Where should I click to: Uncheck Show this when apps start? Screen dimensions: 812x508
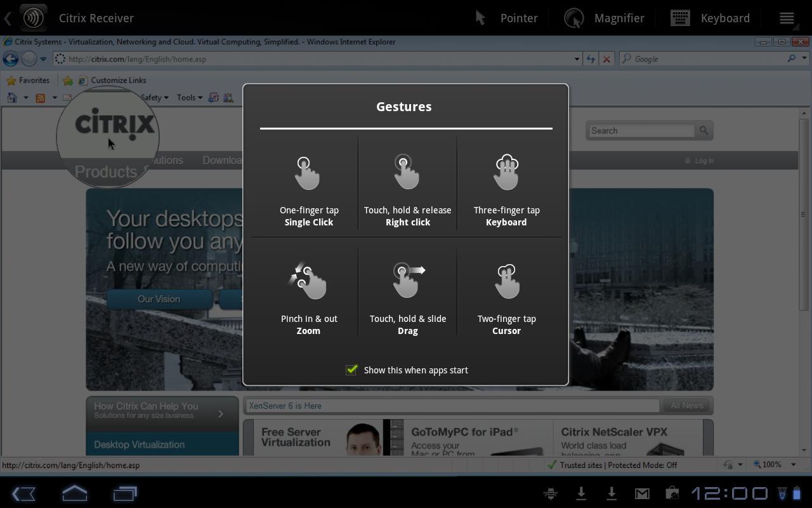[x=351, y=370]
